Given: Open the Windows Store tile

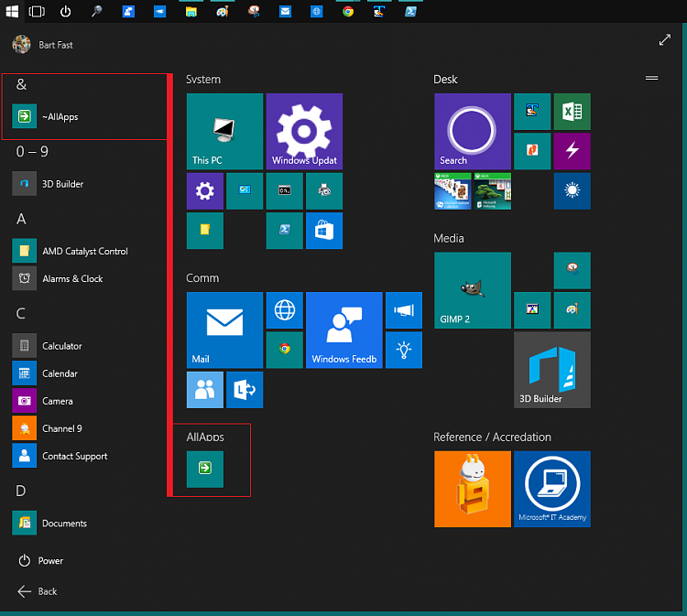Looking at the screenshot, I should (x=324, y=231).
